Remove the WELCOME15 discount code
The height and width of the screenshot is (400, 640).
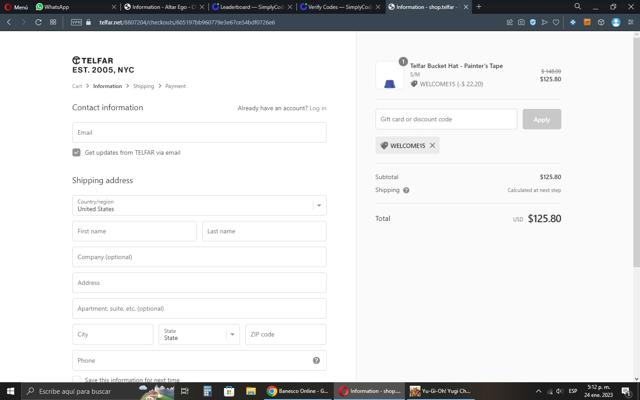coord(432,145)
